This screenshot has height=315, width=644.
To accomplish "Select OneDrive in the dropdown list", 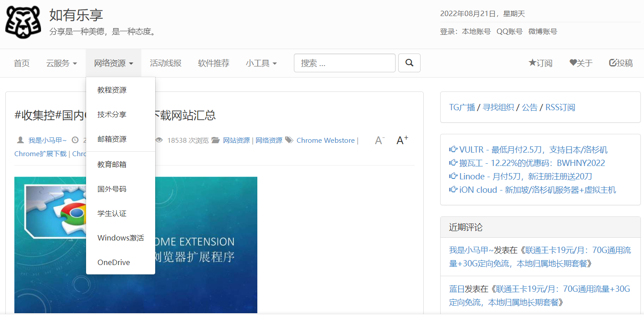I will coord(114,262).
